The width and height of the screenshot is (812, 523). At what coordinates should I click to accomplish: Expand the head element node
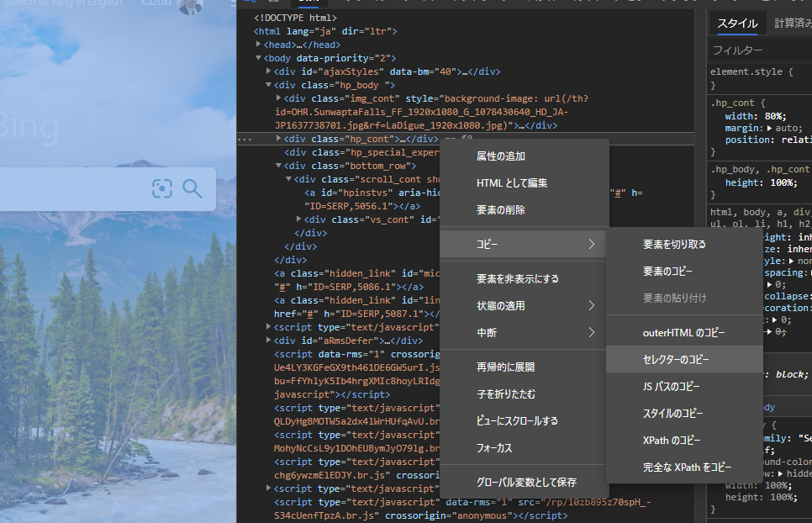coord(258,45)
